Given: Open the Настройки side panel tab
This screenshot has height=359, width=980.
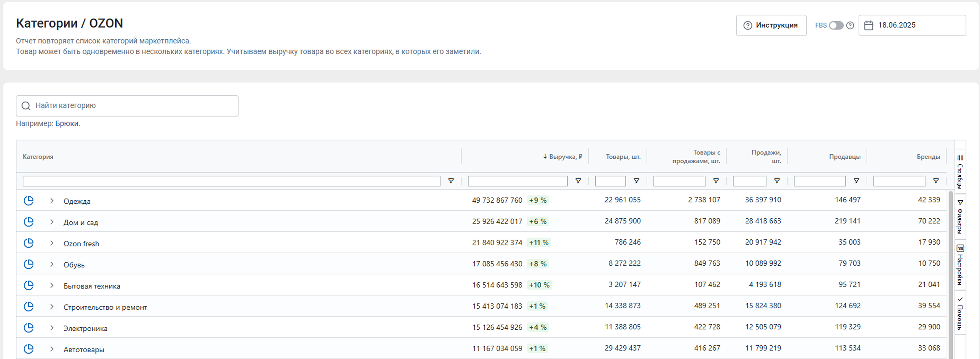Looking at the screenshot, I should 960,265.
